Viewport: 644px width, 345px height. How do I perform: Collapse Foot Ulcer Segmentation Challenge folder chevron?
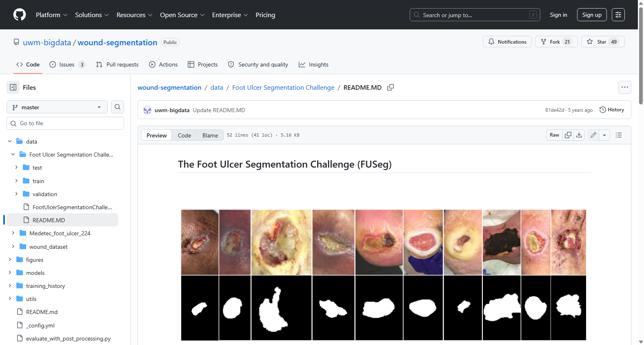pyautogui.click(x=13, y=155)
